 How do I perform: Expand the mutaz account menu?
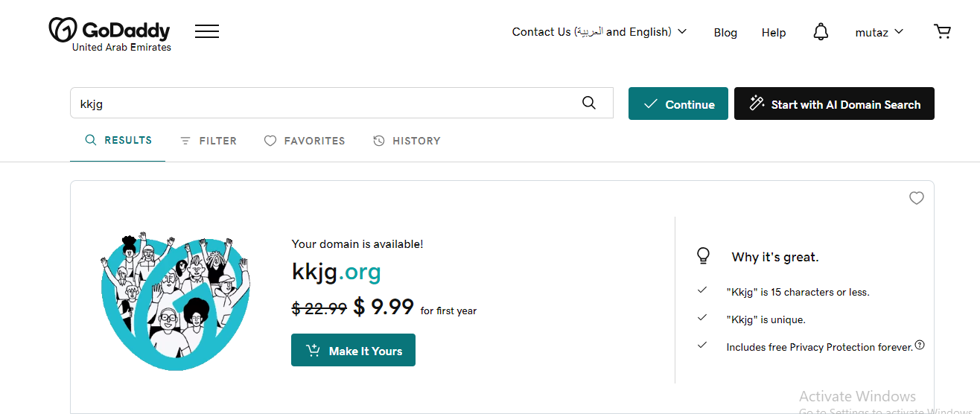click(879, 32)
